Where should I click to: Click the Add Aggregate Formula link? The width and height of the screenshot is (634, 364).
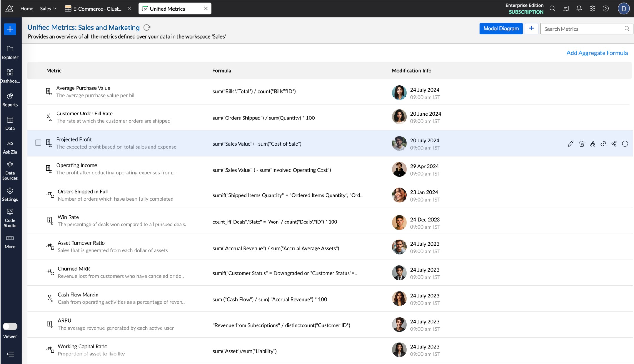(597, 53)
